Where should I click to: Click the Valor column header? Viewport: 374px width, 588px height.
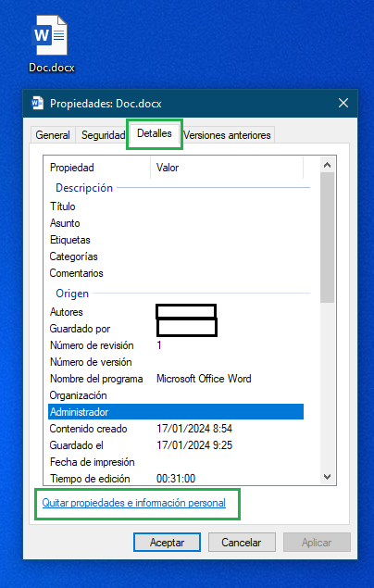227,168
